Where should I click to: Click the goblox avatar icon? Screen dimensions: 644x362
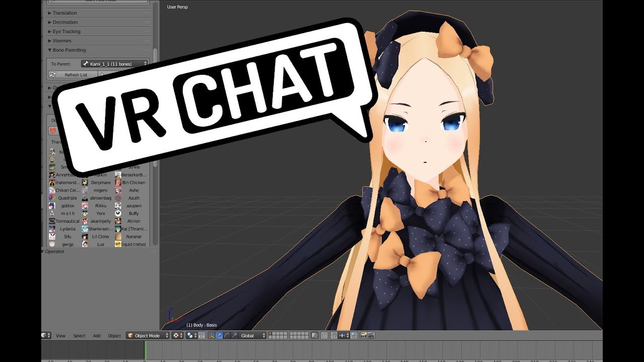[x=52, y=206]
